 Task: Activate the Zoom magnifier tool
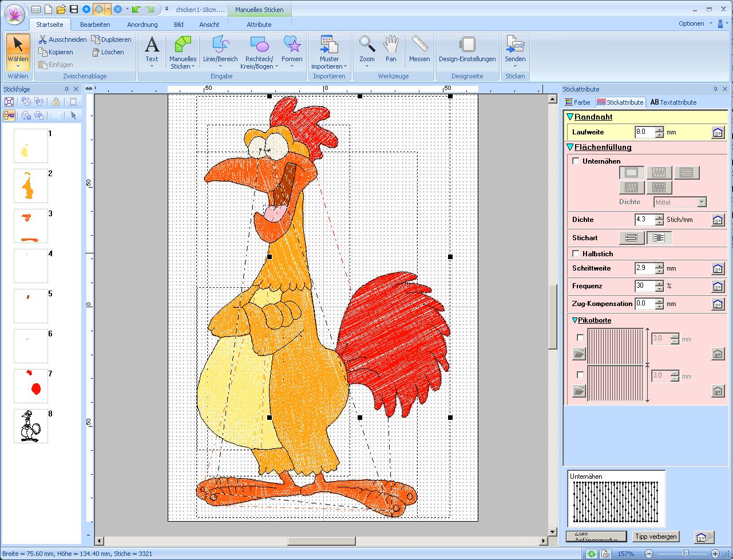pos(367,51)
